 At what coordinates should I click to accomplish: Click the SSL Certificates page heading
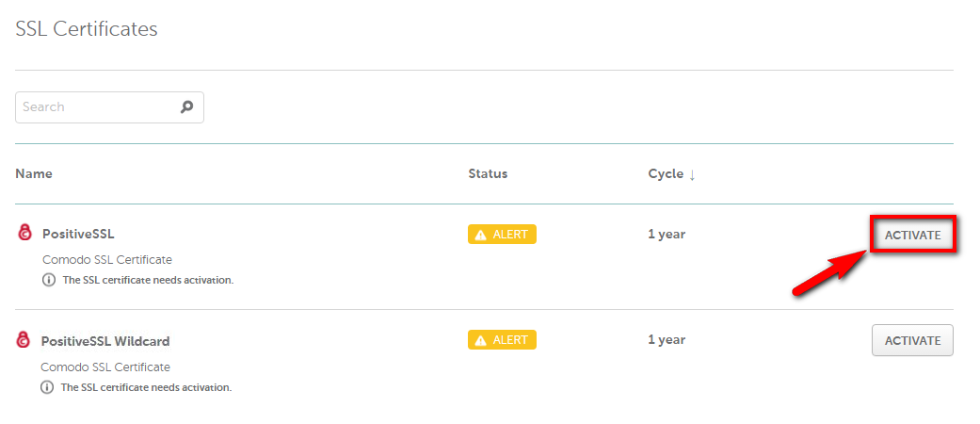87,29
